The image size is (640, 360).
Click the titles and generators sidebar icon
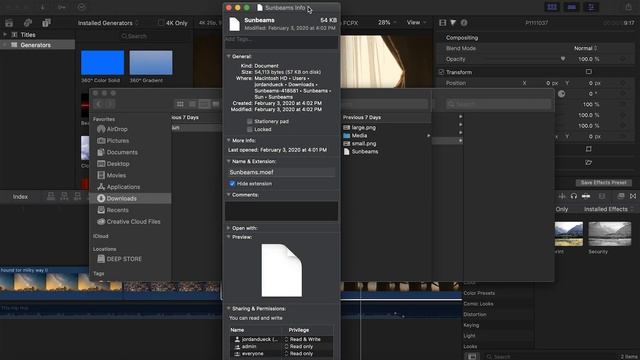tap(47, 23)
